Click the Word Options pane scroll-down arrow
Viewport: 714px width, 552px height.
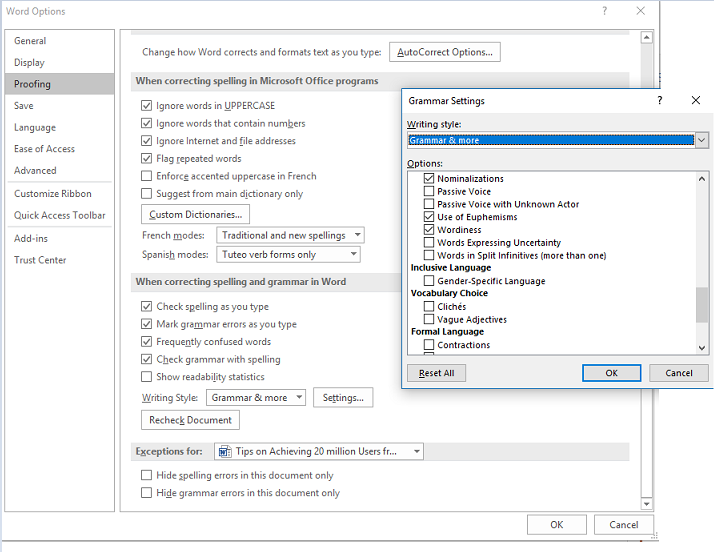click(x=647, y=504)
